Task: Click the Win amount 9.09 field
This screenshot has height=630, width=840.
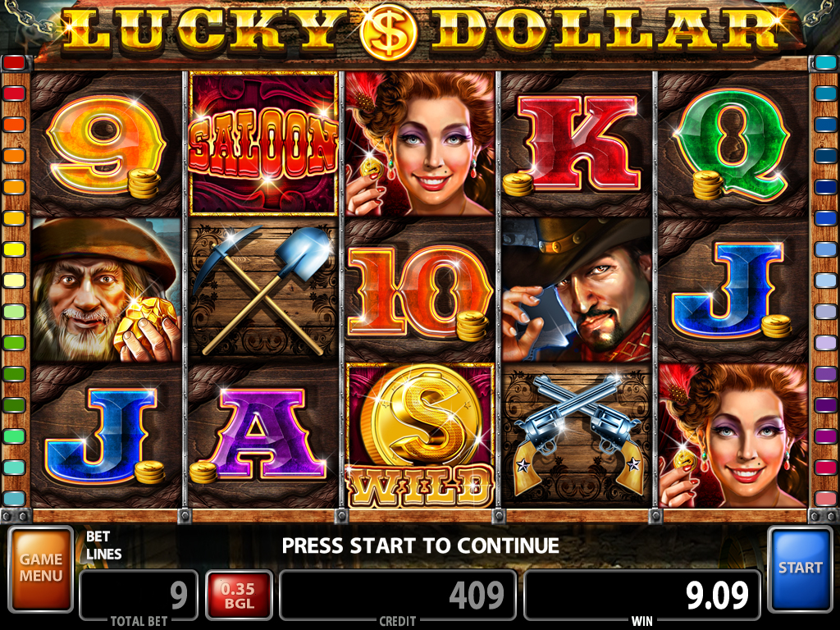Action: click(x=641, y=596)
